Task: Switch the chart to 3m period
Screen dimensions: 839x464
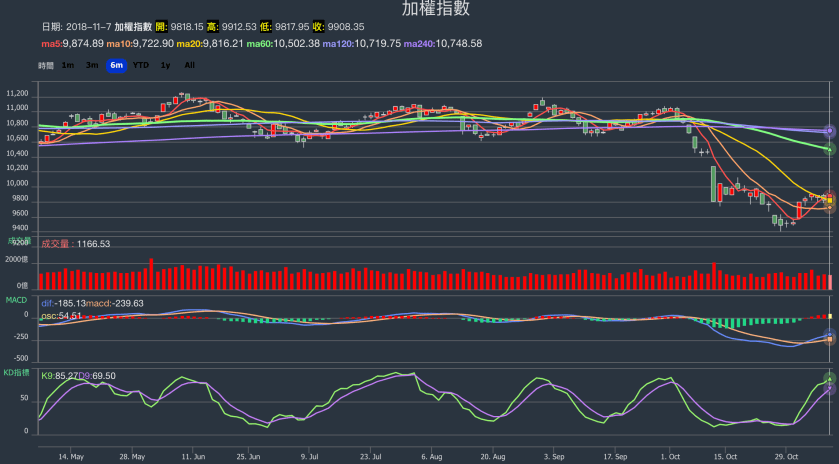Action: coord(91,65)
